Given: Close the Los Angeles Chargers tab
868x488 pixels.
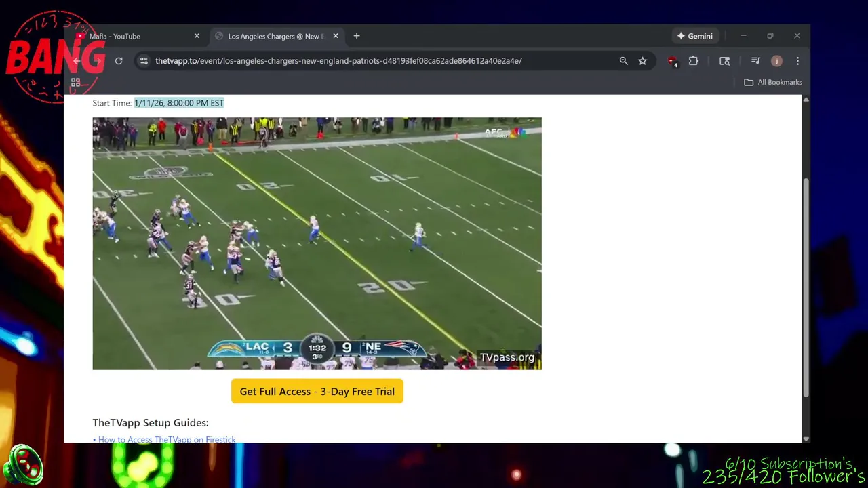Looking at the screenshot, I should point(335,36).
